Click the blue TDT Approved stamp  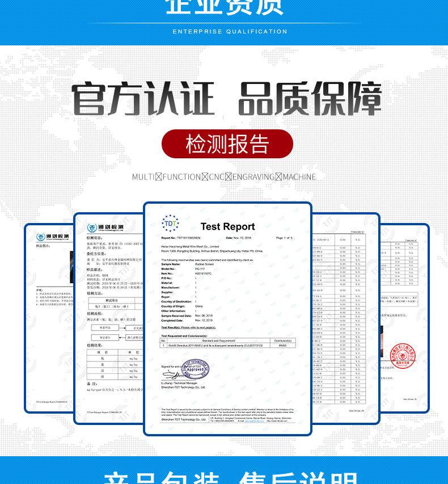coord(195,369)
